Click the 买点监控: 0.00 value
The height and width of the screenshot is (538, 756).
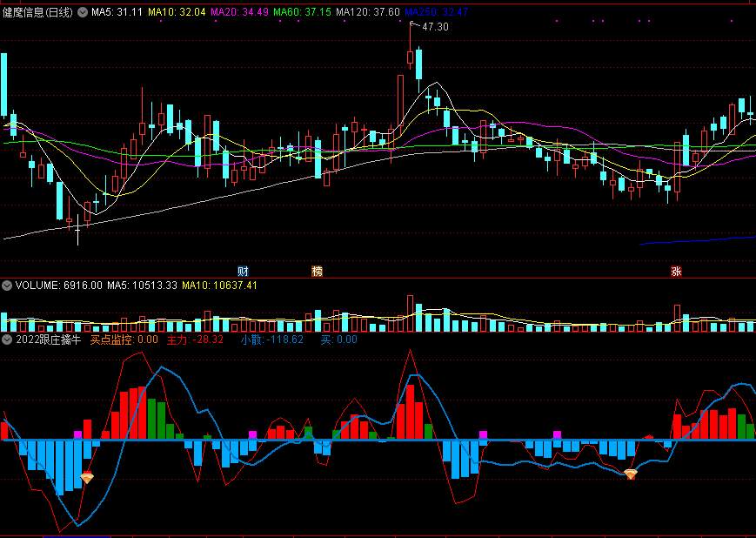(x=124, y=340)
